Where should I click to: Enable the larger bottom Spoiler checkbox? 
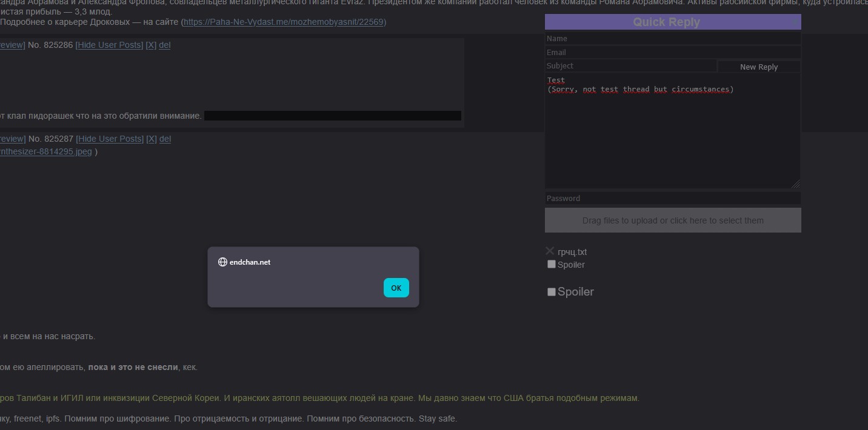[x=552, y=292]
